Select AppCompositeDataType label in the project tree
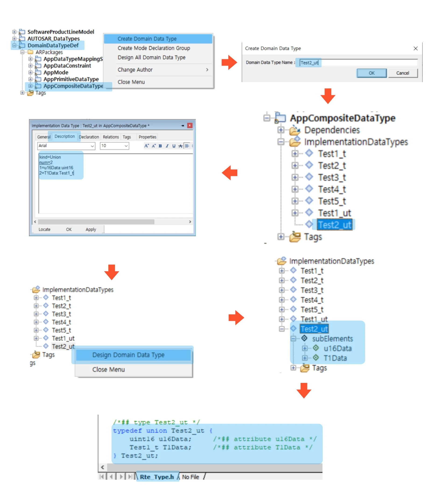 click(73, 86)
